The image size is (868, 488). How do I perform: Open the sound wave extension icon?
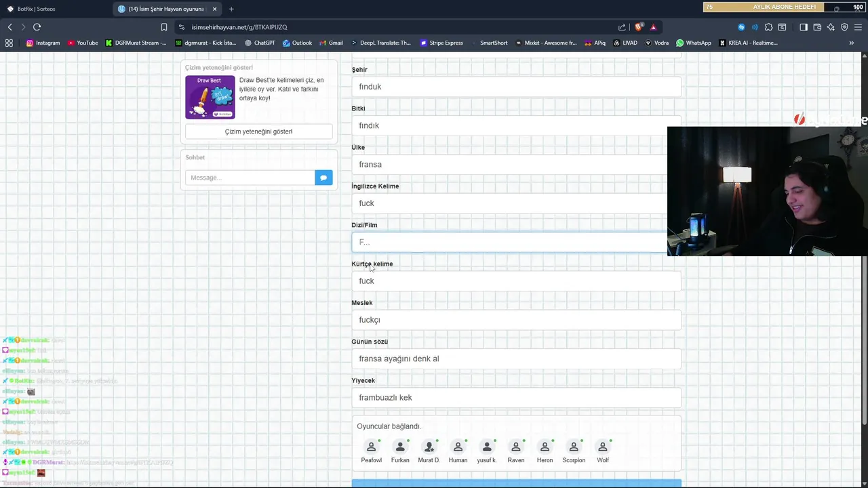[x=755, y=27]
